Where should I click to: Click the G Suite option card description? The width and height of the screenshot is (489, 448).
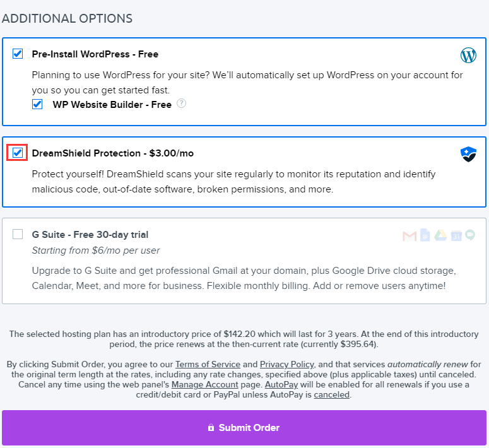tap(244, 278)
